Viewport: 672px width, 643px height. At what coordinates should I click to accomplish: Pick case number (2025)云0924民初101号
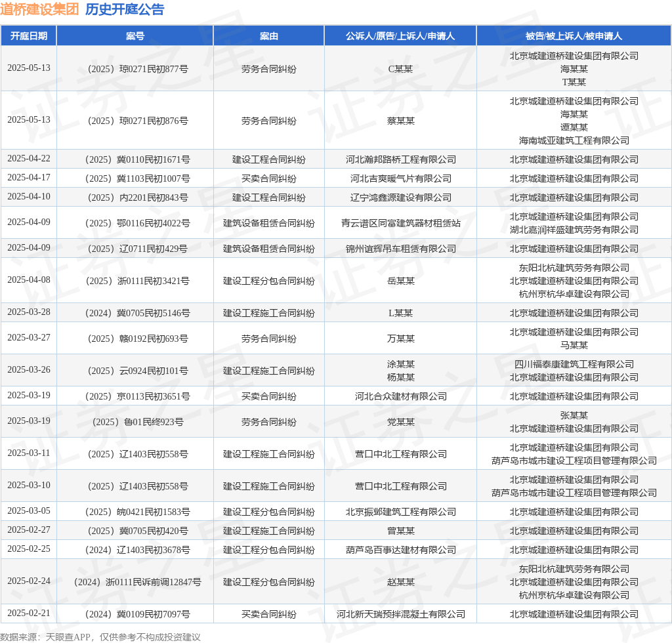tap(138, 371)
